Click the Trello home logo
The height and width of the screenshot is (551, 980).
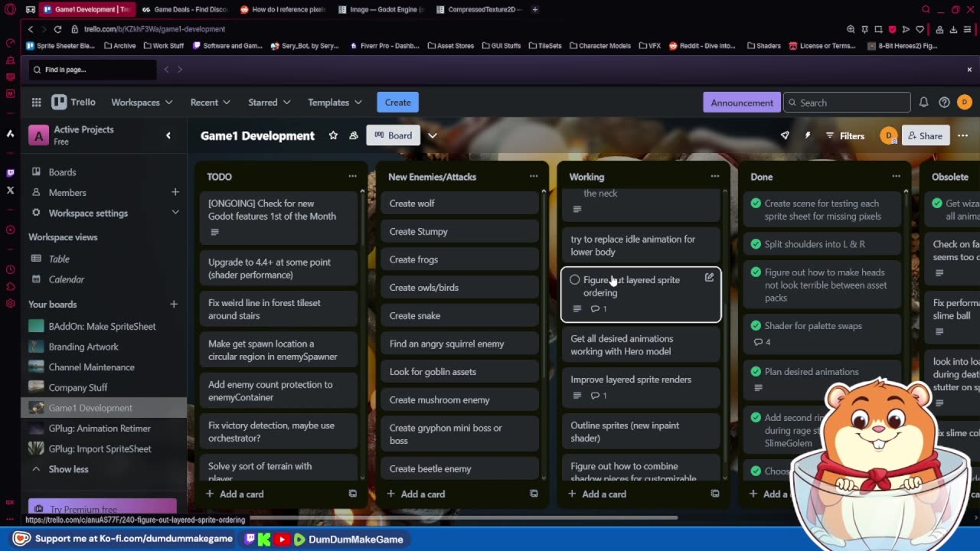tap(73, 102)
